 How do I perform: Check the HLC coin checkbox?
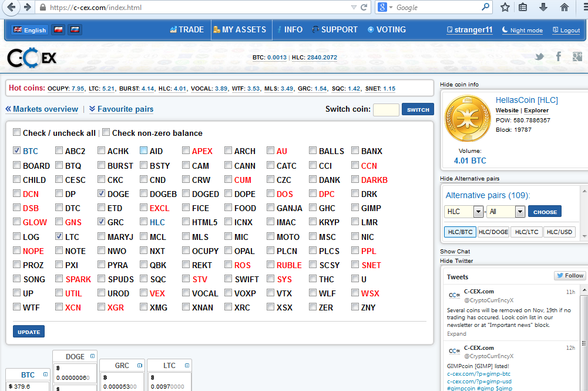coord(144,222)
